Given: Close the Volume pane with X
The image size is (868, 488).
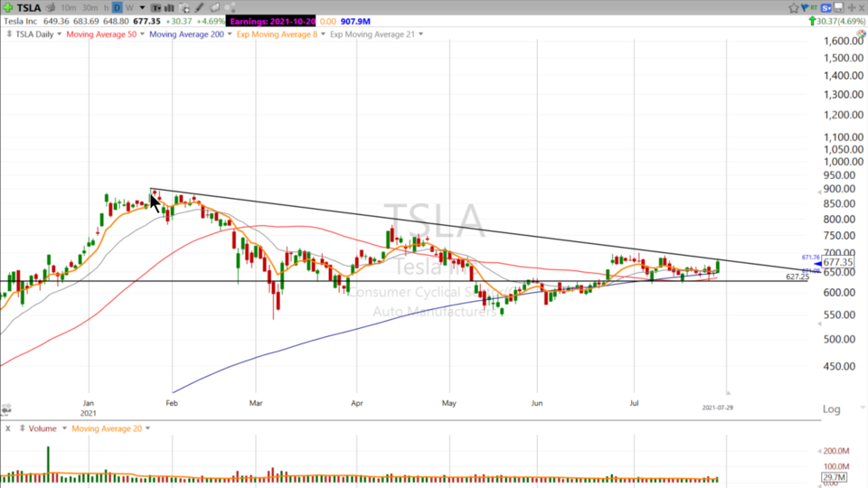Looking at the screenshot, I should (8, 428).
